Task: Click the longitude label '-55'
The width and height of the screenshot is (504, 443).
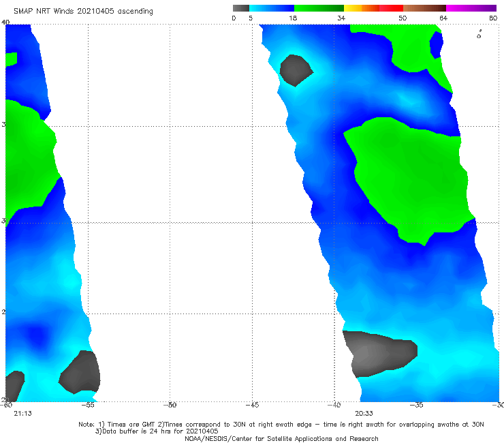Action: click(x=88, y=405)
